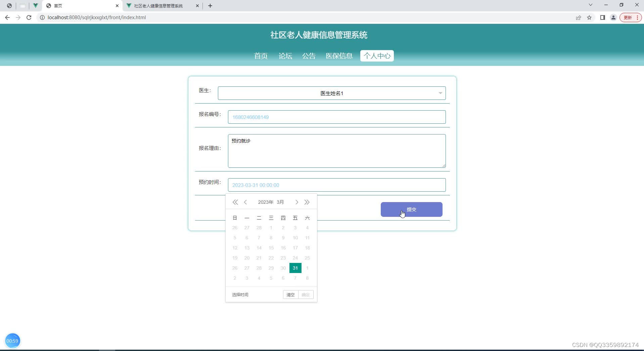
Task: Open the 首页 navigation menu item
Action: [261, 56]
